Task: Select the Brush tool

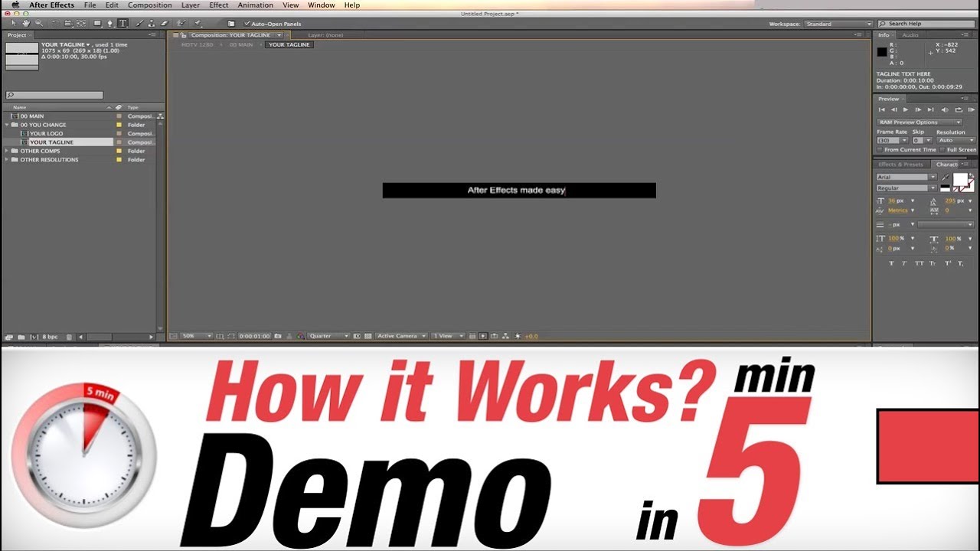Action: pyautogui.click(x=139, y=23)
